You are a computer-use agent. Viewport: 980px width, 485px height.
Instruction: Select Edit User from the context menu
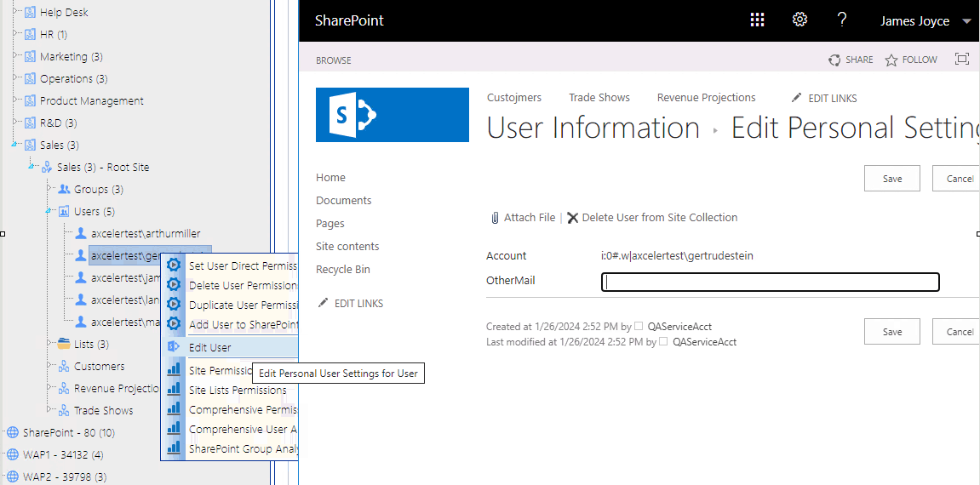click(209, 347)
